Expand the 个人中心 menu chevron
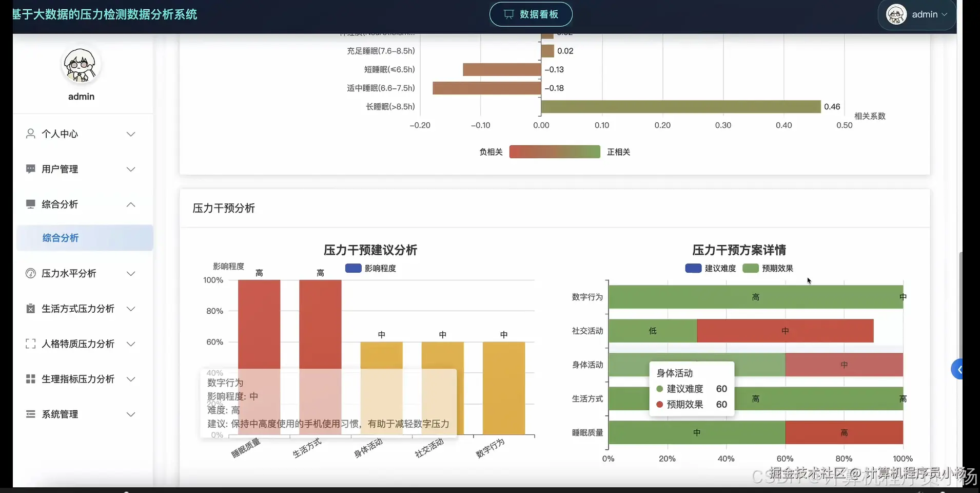The image size is (980, 493). click(x=131, y=134)
